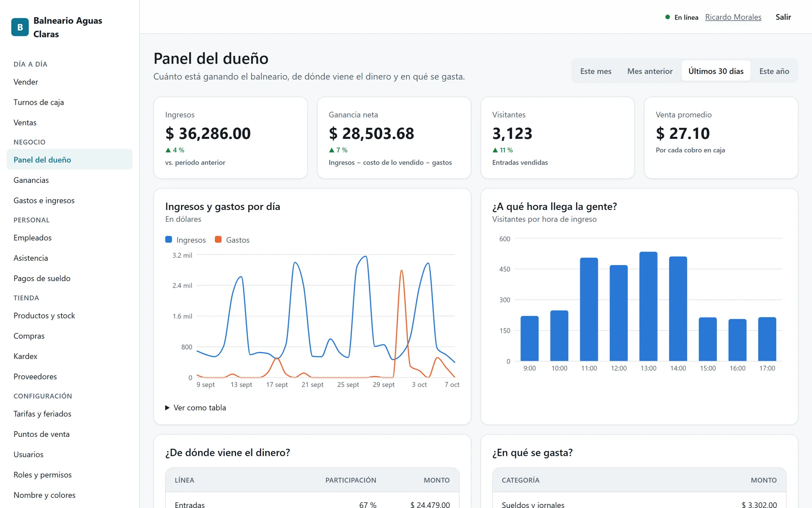Click the Venta promedio $ 27.10 value
This screenshot has height=508, width=812.
(x=683, y=134)
